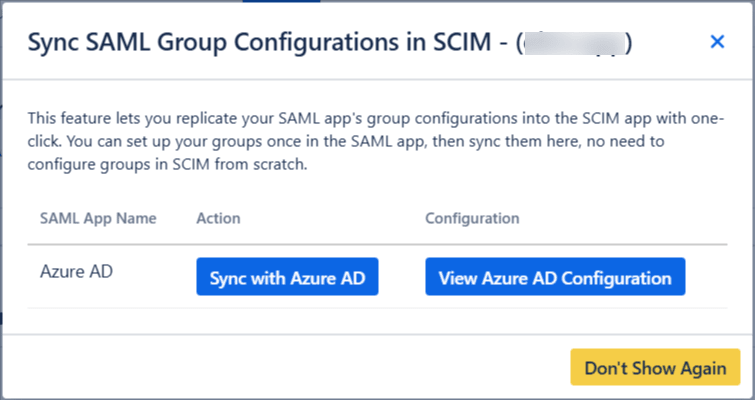Click the blurred app name in the title
755x400 pixels.
click(576, 43)
